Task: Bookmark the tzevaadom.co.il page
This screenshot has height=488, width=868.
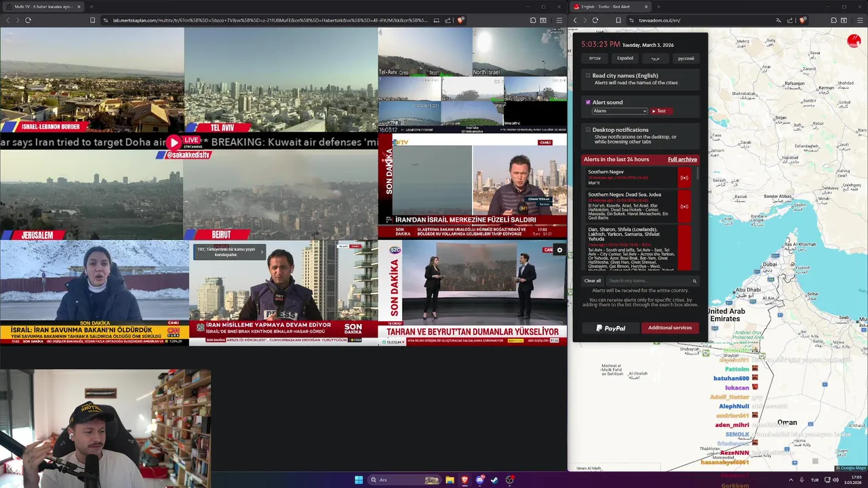Action: pyautogui.click(x=618, y=20)
